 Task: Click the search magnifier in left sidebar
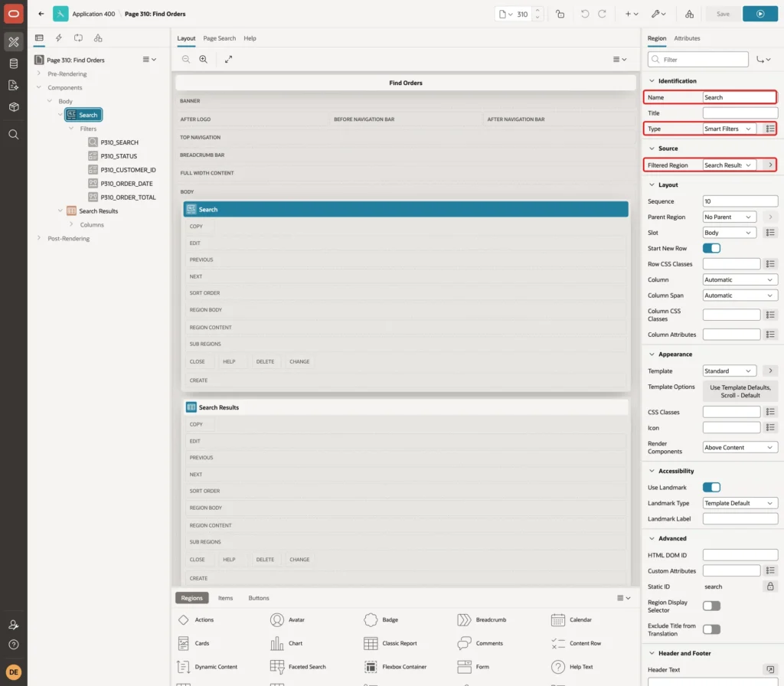pos(14,134)
